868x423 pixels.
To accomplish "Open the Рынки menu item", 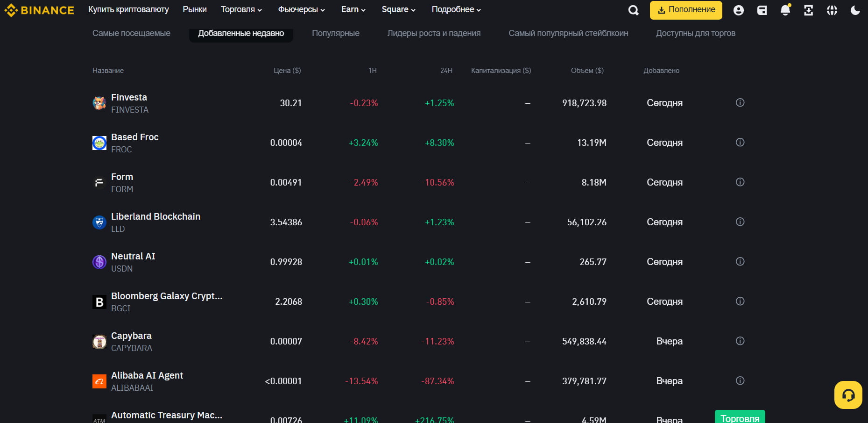I will coord(195,9).
